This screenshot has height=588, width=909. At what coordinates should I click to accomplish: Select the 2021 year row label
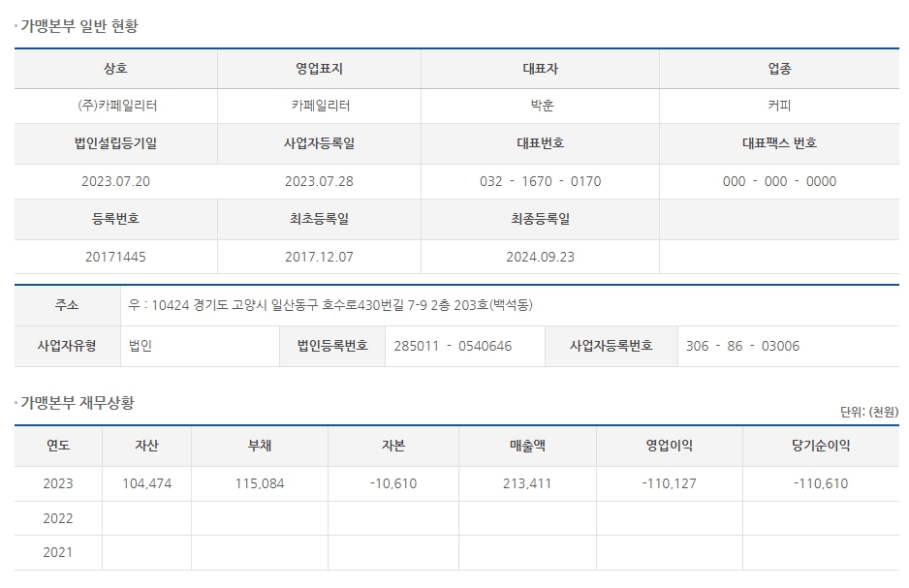click(58, 553)
